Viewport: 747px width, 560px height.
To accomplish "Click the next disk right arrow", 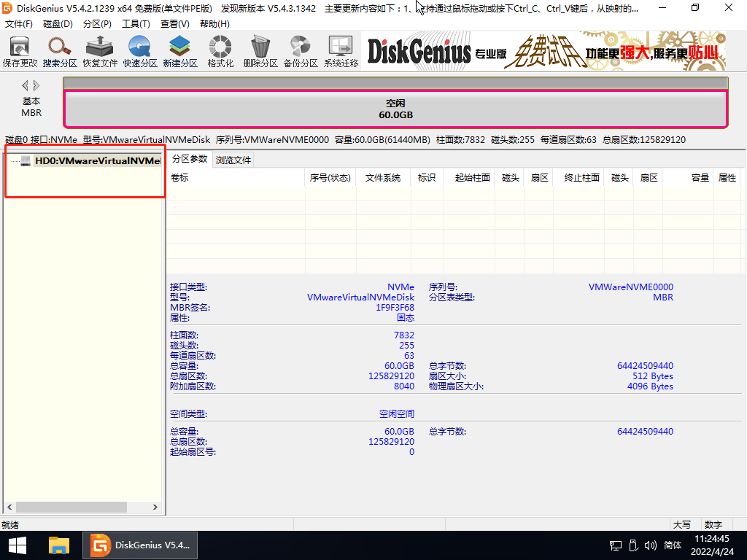I will tap(36, 85).
